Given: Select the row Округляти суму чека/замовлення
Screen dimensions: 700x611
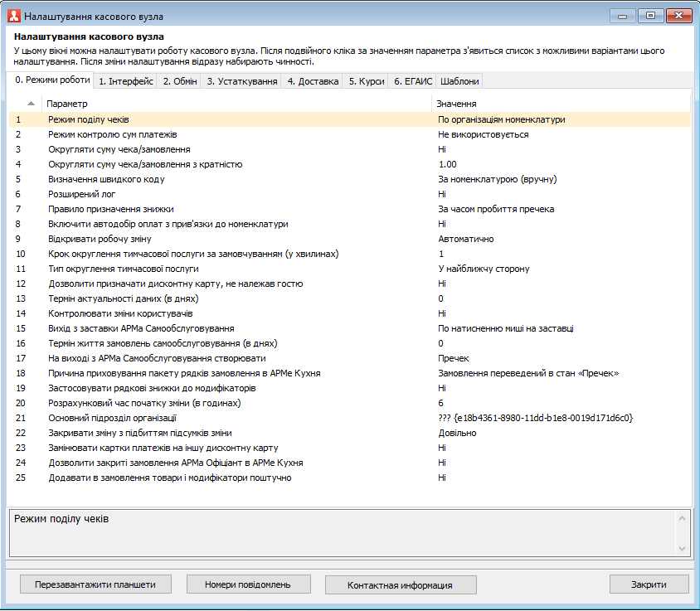Looking at the screenshot, I should click(349, 149).
